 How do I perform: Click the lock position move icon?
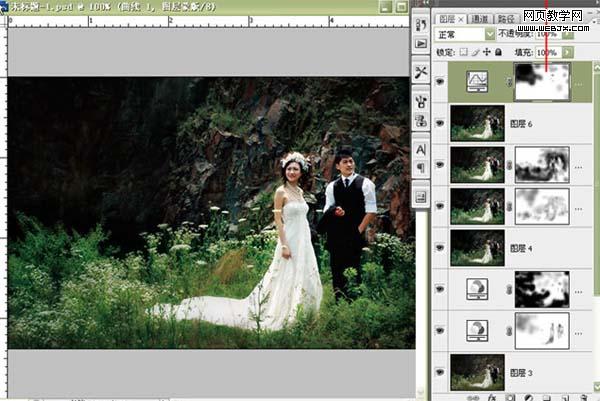click(x=487, y=52)
